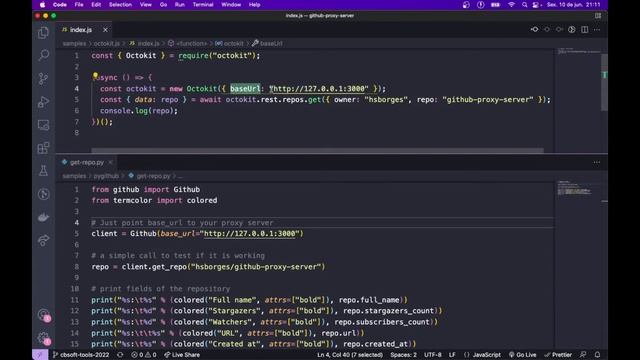The height and width of the screenshot is (360, 640).
Task: Change indentation from Spaces: 2
Action: [x=403, y=355]
